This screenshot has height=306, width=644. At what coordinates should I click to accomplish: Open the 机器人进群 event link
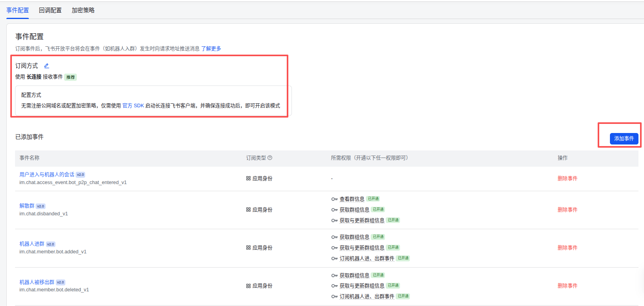(x=32, y=244)
